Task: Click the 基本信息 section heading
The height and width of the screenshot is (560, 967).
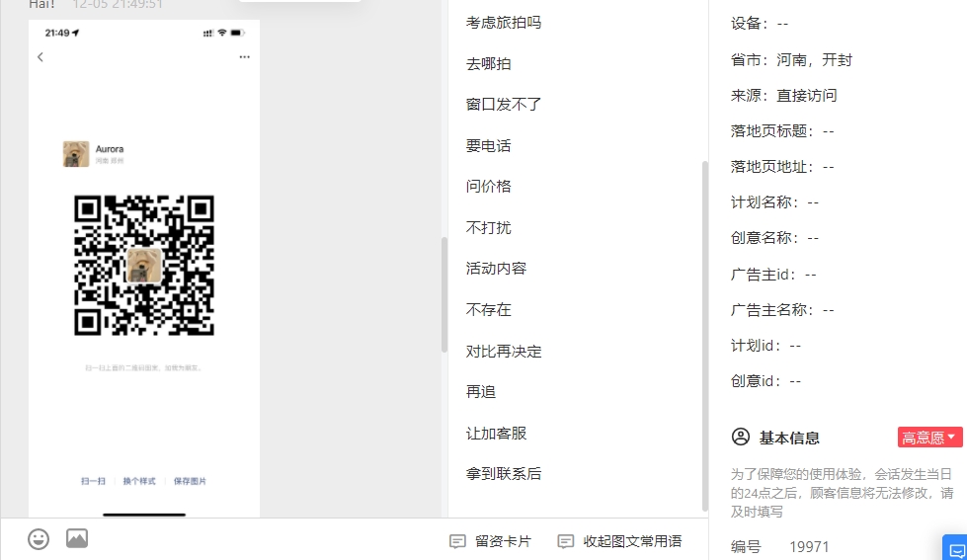Action: [789, 438]
